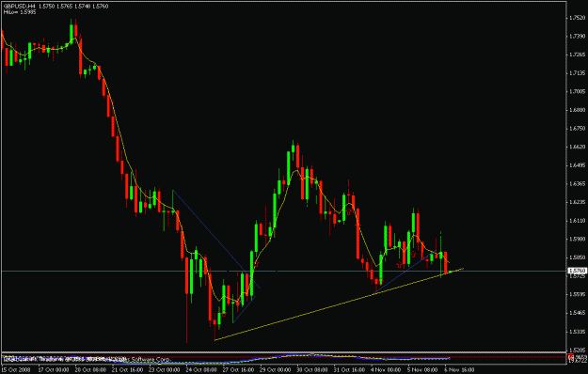
Task: Click the 1.6110 price axis label
Action: (578, 221)
